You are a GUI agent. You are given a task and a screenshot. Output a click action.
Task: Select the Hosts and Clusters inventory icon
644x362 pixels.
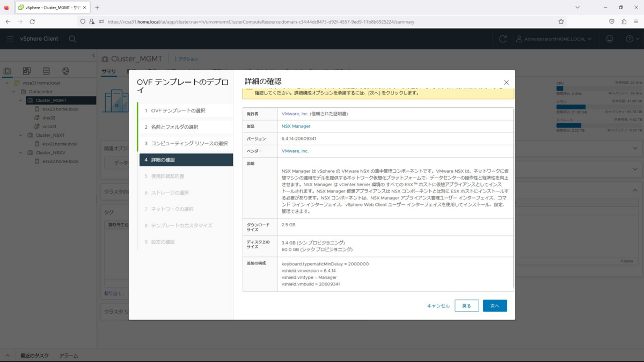pyautogui.click(x=8, y=71)
